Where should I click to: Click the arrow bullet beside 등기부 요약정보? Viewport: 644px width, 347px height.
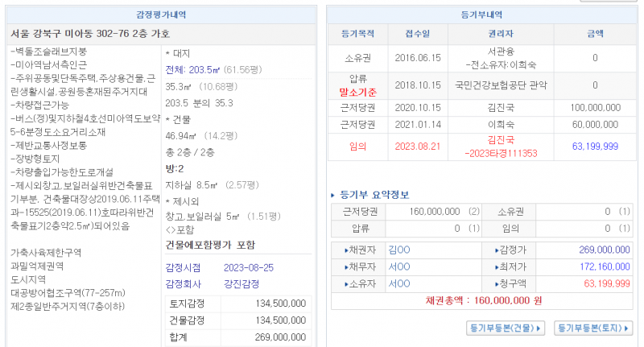tap(333, 195)
